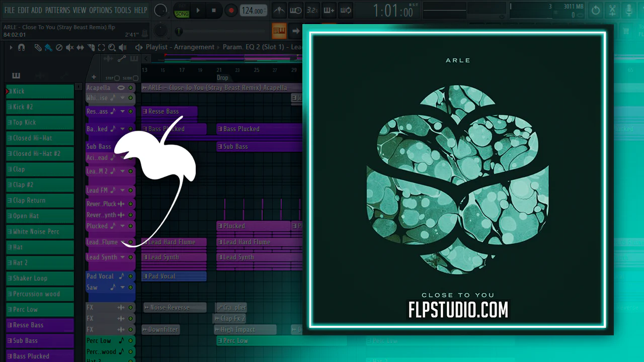Image resolution: width=644 pixels, height=362 pixels.
Task: Expand the Lead FM track dropdown arrow
Action: pyautogui.click(x=122, y=191)
